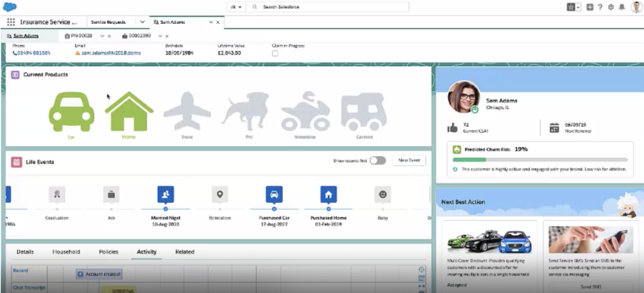Select the Purchased Car life event icon
This screenshot has height=293, width=644.
coord(274,195)
